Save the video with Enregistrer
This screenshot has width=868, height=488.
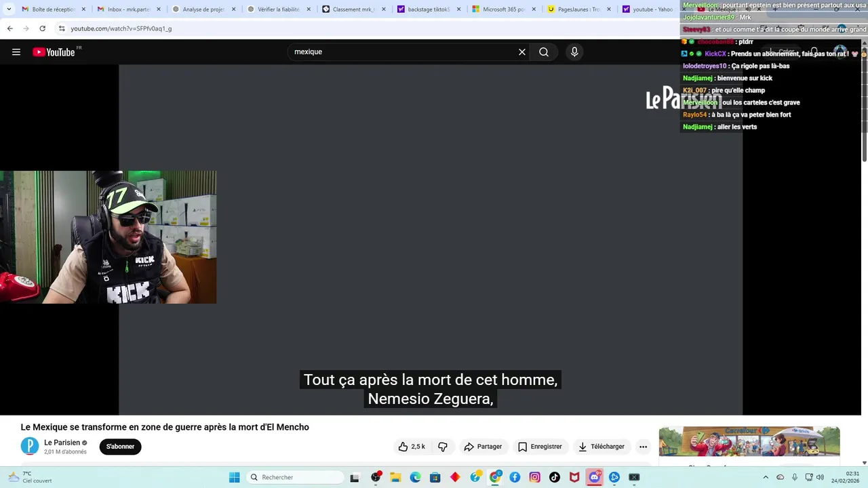(540, 447)
